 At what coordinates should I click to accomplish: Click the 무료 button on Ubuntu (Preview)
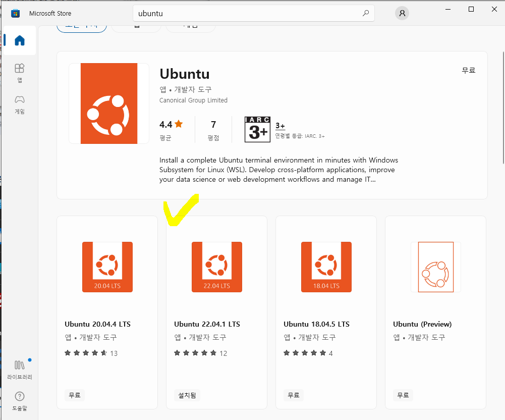[403, 395]
